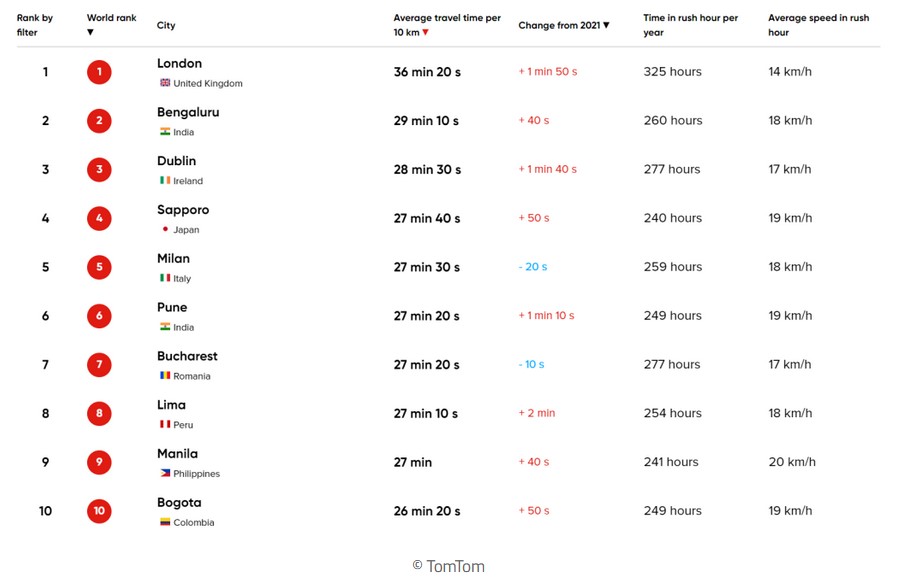Click the Time in rush hour per year header
Image resolution: width=901 pixels, height=583 pixels.
pos(690,25)
